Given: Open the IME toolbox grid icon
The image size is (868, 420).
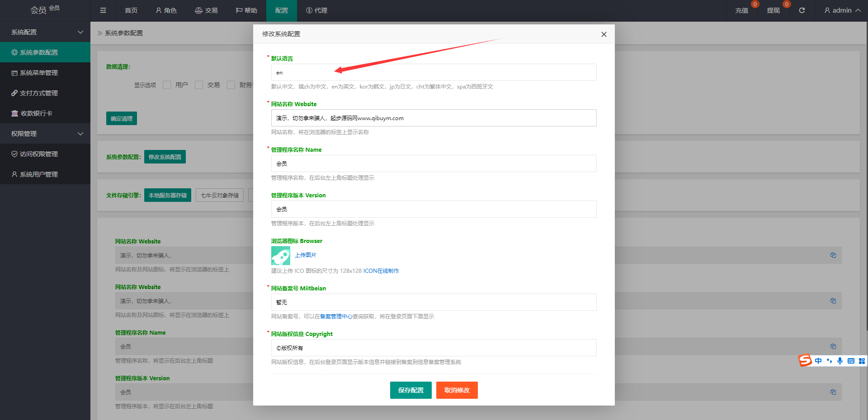Looking at the screenshot, I should pyautogui.click(x=862, y=361).
